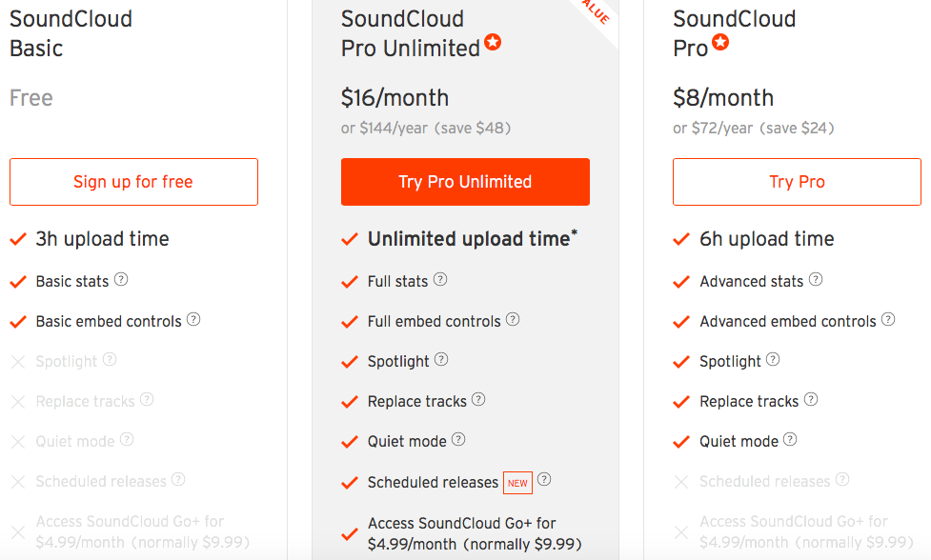Image resolution: width=931 pixels, height=560 pixels.
Task: Open help tooltip for Full stats
Action: pyautogui.click(x=440, y=280)
